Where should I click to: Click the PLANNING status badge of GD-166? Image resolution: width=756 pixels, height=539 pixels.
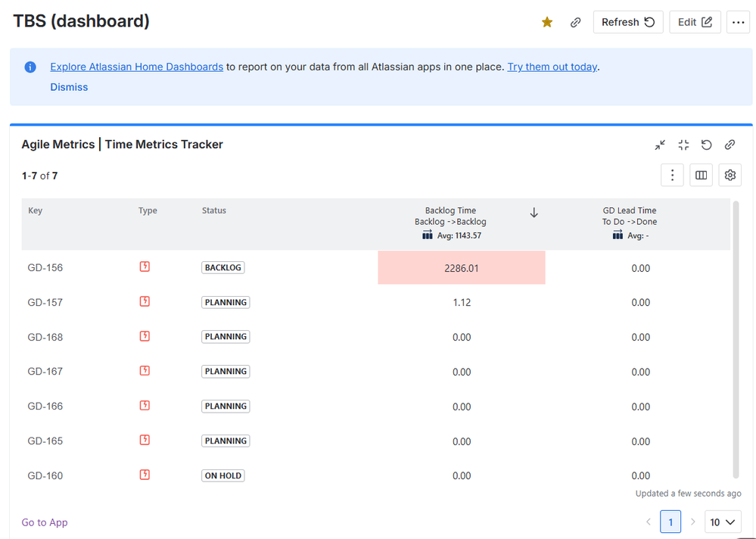click(x=226, y=406)
